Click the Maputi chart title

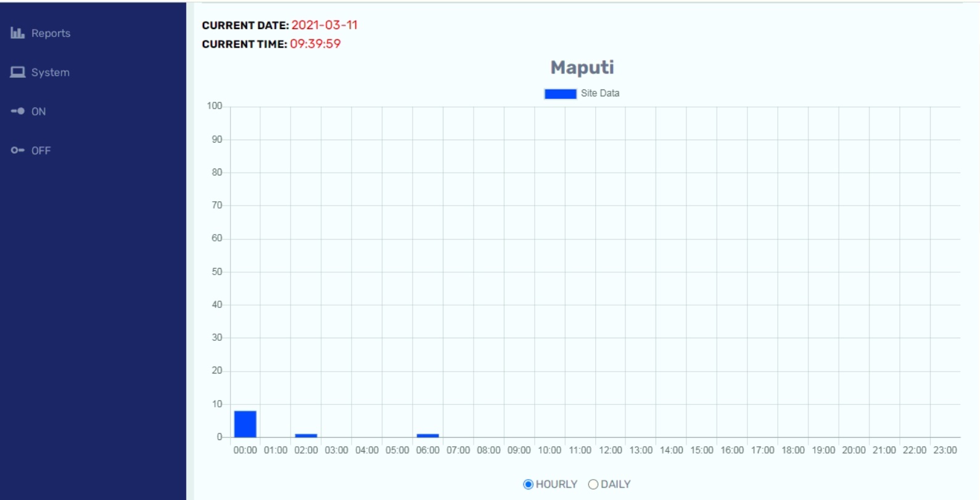582,67
